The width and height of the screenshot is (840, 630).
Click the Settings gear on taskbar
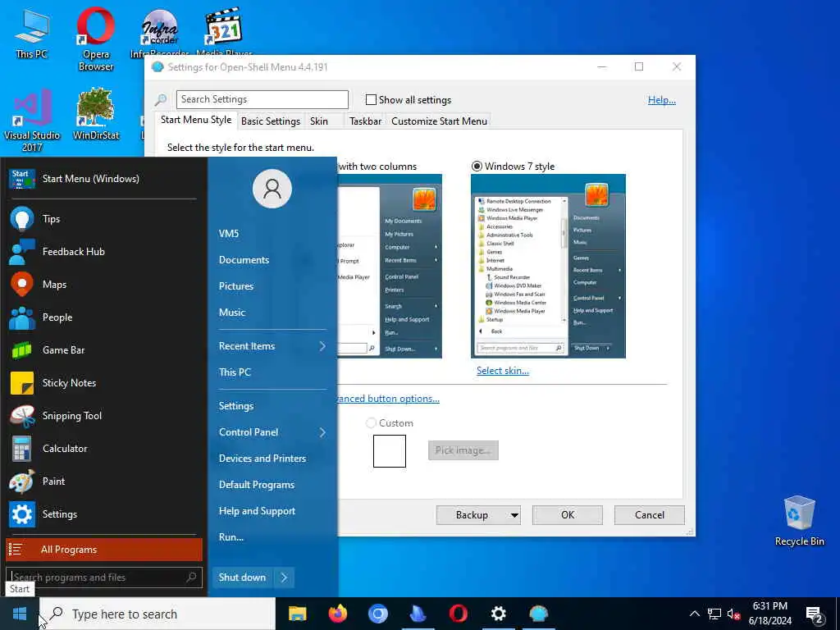[x=498, y=614]
